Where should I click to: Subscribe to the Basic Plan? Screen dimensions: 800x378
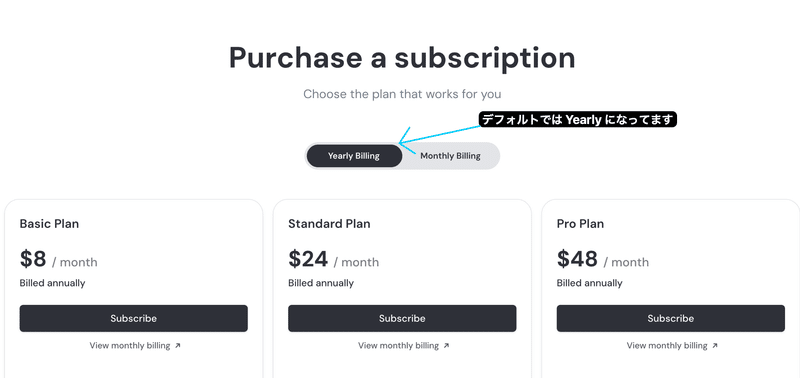pyautogui.click(x=134, y=318)
